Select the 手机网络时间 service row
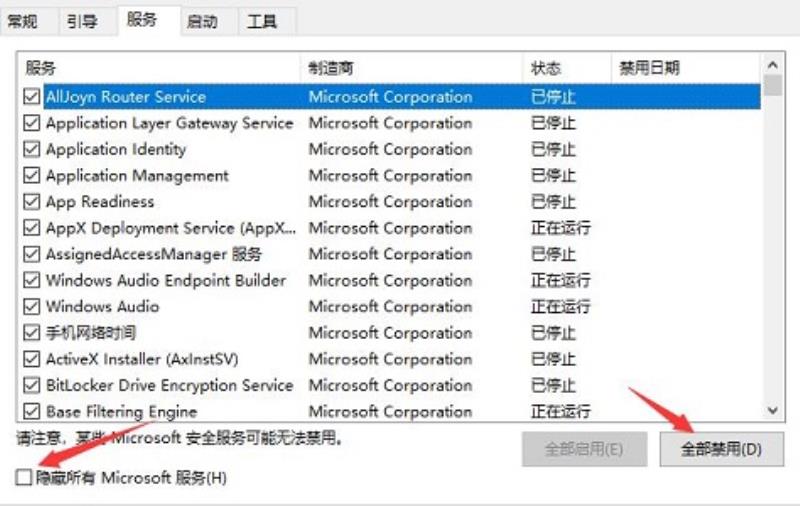Image resolution: width=800 pixels, height=506 pixels. (x=392, y=333)
